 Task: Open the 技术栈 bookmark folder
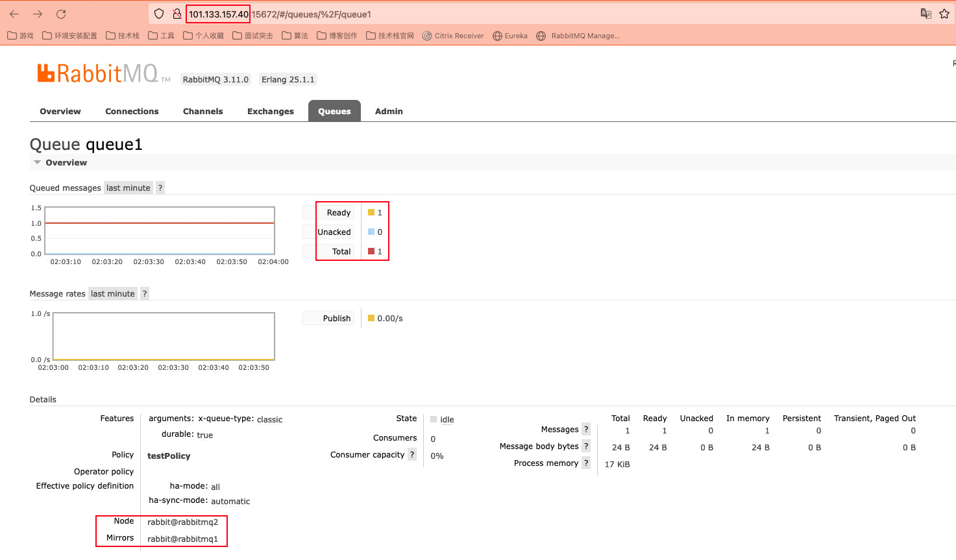tap(123, 36)
